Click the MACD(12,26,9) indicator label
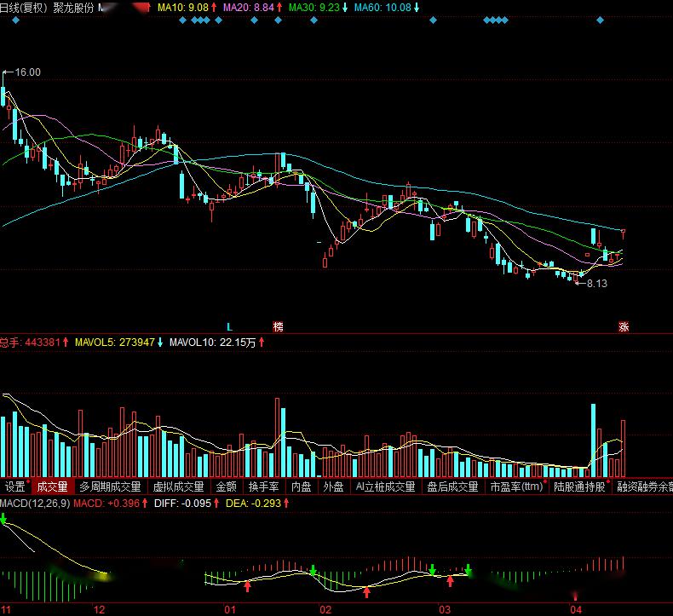This screenshot has height=616, width=673. pyautogui.click(x=35, y=503)
